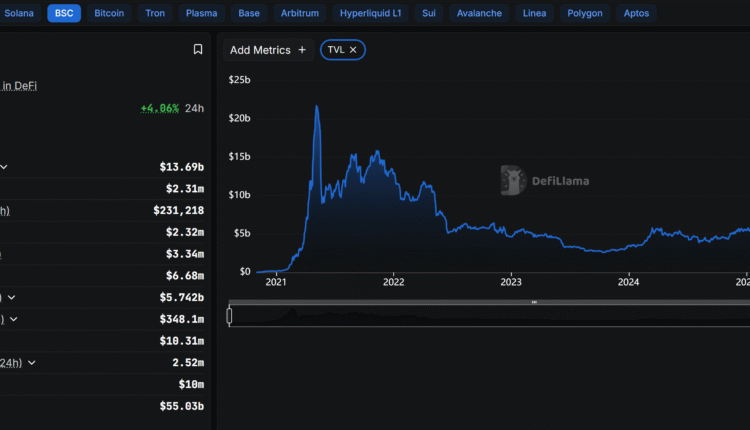The width and height of the screenshot is (750, 430).
Task: Grab the left handle of chart range slider
Action: pyautogui.click(x=230, y=316)
